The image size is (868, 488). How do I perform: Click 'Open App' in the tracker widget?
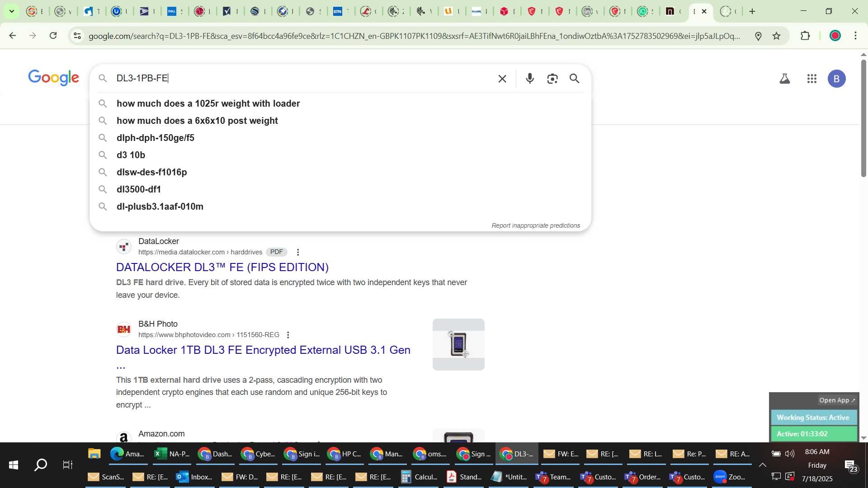click(837, 400)
